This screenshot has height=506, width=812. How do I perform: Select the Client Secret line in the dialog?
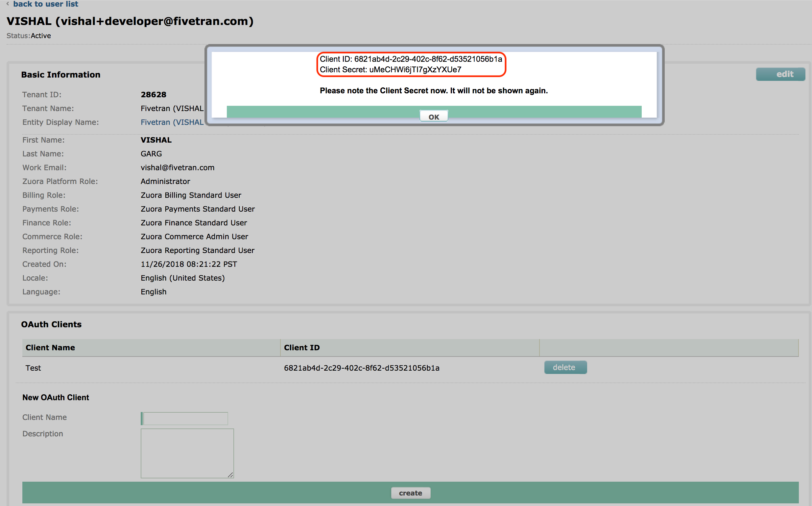391,70
